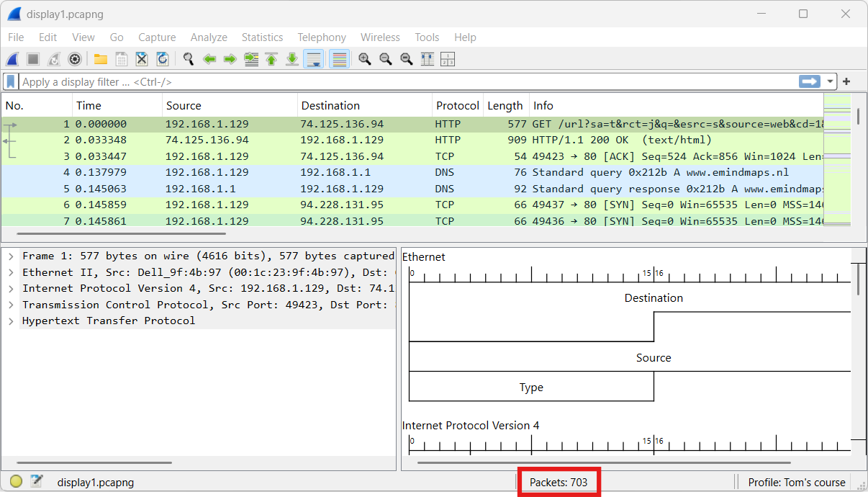
Task: Start capturing packets with the shark fin icon
Action: pyautogui.click(x=13, y=59)
